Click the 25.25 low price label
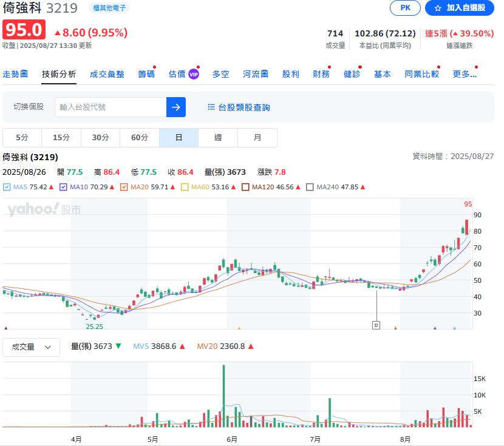The height and width of the screenshot is (446, 504). pyautogui.click(x=95, y=326)
